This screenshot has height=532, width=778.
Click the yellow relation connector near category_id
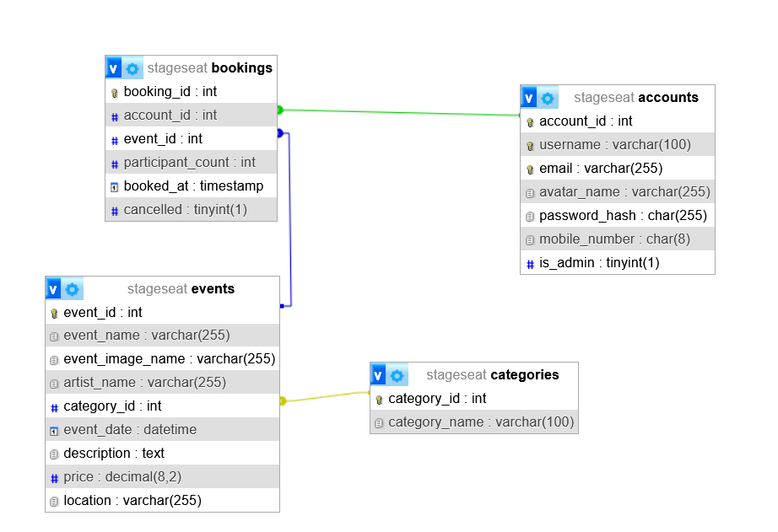[x=284, y=402]
